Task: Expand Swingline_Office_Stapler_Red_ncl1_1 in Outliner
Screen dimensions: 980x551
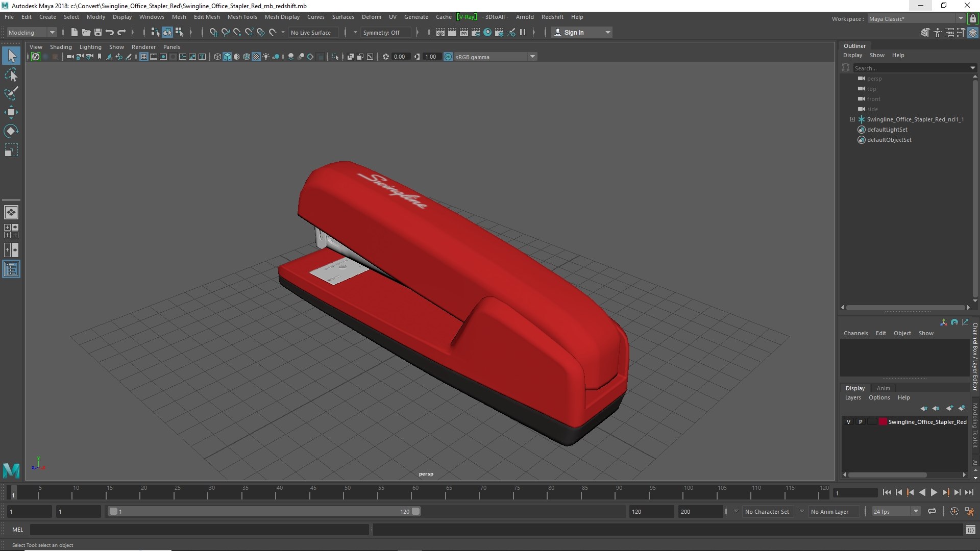Action: point(852,119)
